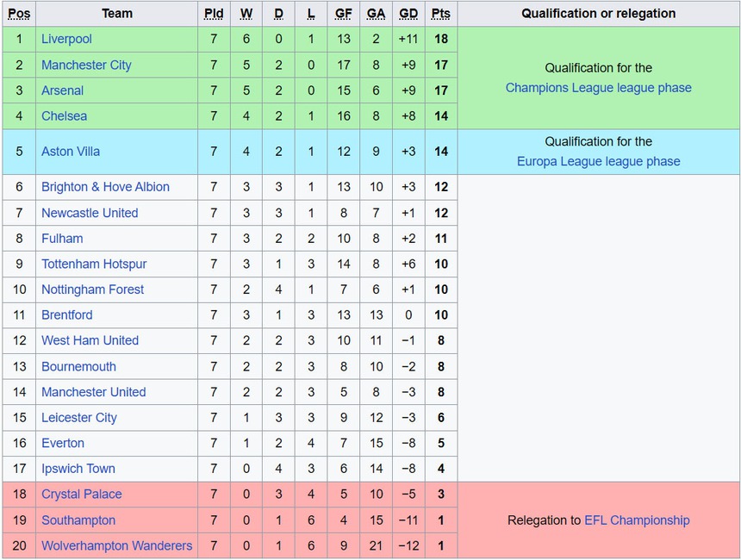Viewport: 741px width, 560px height.
Task: Select the West Ham United link
Action: (x=90, y=340)
